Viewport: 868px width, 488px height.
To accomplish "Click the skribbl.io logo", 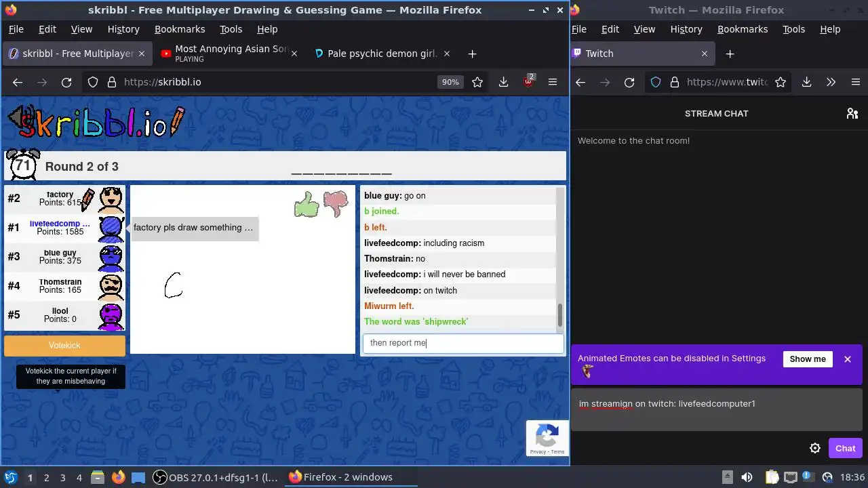I will pyautogui.click(x=96, y=122).
